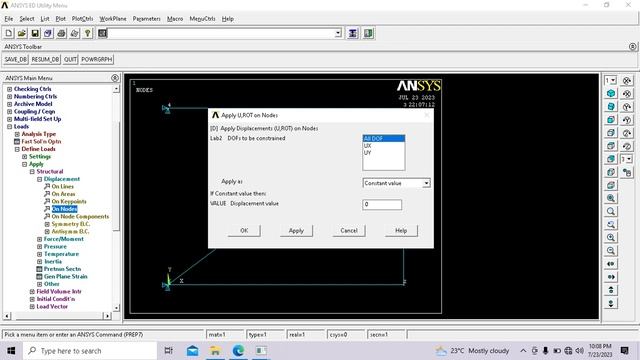Viewport: 640px width, 360px height.
Task: Click the Displacement value input field
Action: [x=382, y=204]
